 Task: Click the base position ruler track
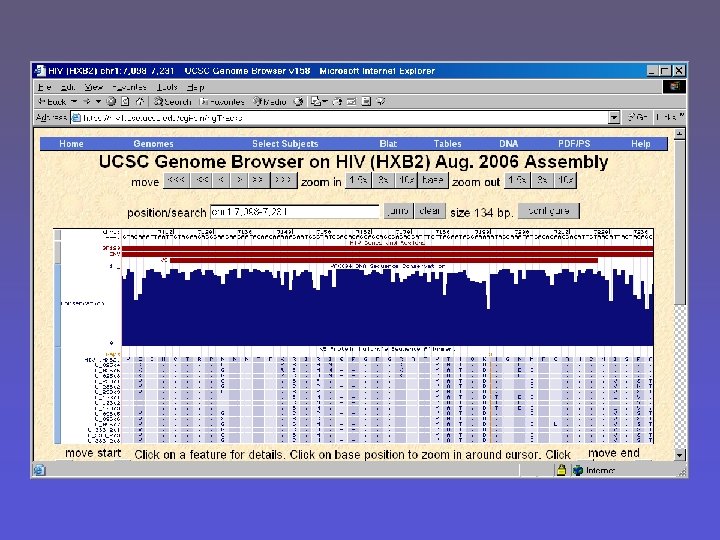[387, 234]
